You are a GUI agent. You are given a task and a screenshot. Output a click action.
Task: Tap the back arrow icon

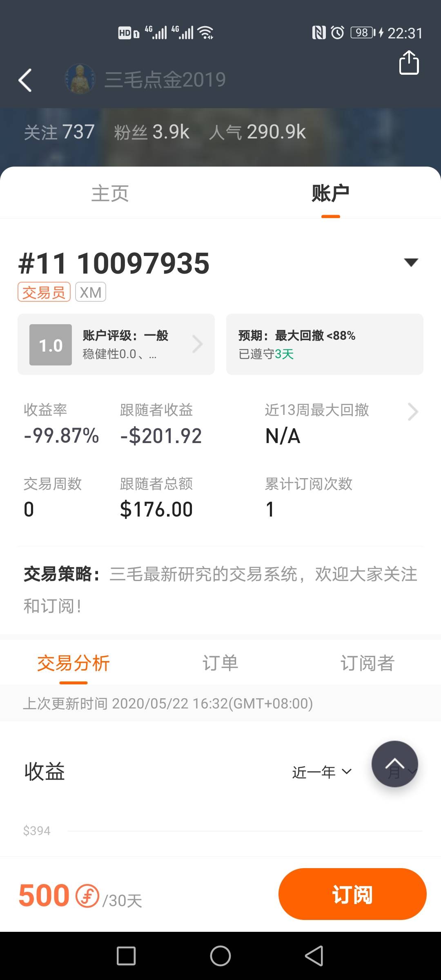(25, 80)
